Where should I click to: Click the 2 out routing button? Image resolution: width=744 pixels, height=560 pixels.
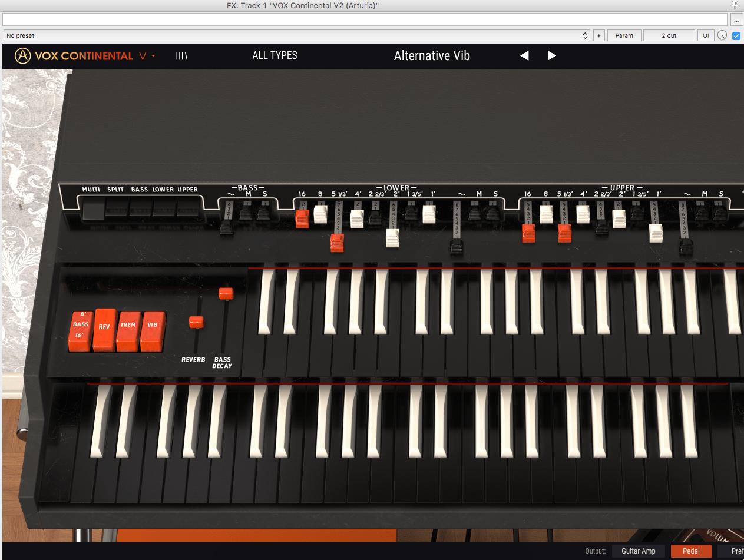point(669,35)
